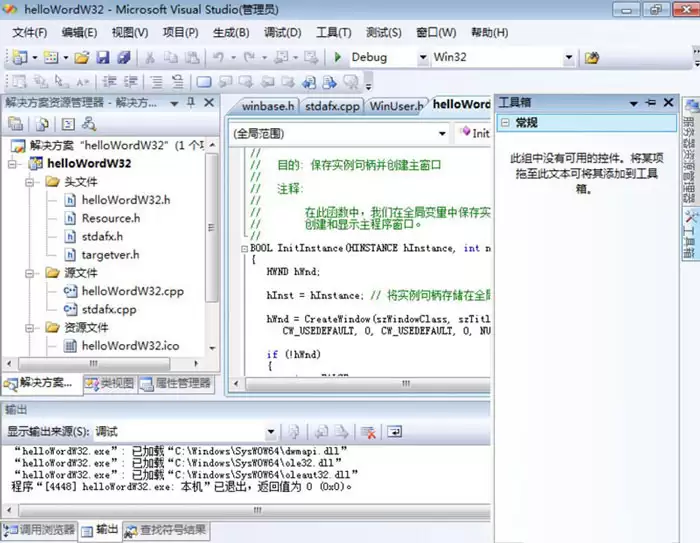This screenshot has width=700, height=543.
Task: Open the 调试(D) menu
Action: click(282, 32)
